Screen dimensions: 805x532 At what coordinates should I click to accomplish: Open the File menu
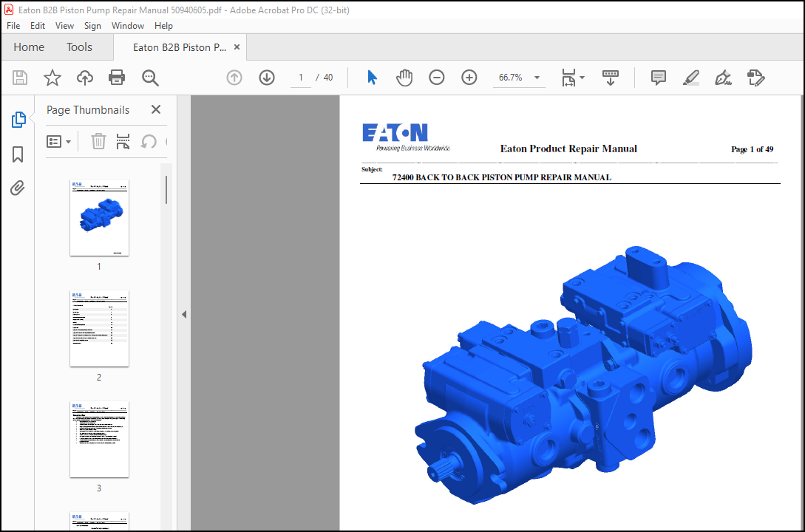pos(13,26)
